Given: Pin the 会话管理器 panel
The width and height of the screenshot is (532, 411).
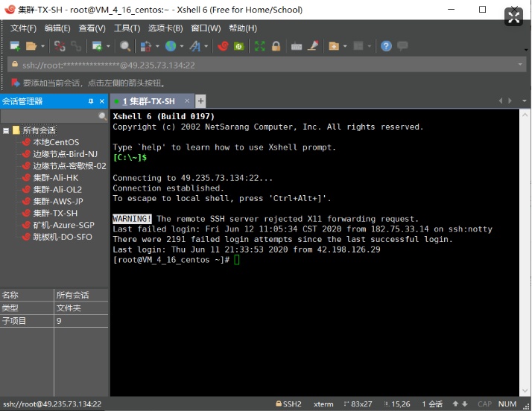Looking at the screenshot, I should click(91, 101).
